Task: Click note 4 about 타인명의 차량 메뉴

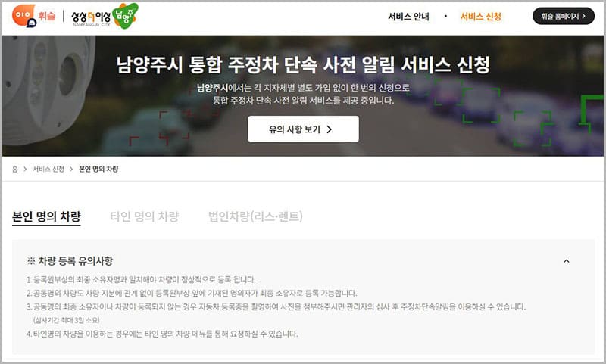Action: (x=162, y=334)
